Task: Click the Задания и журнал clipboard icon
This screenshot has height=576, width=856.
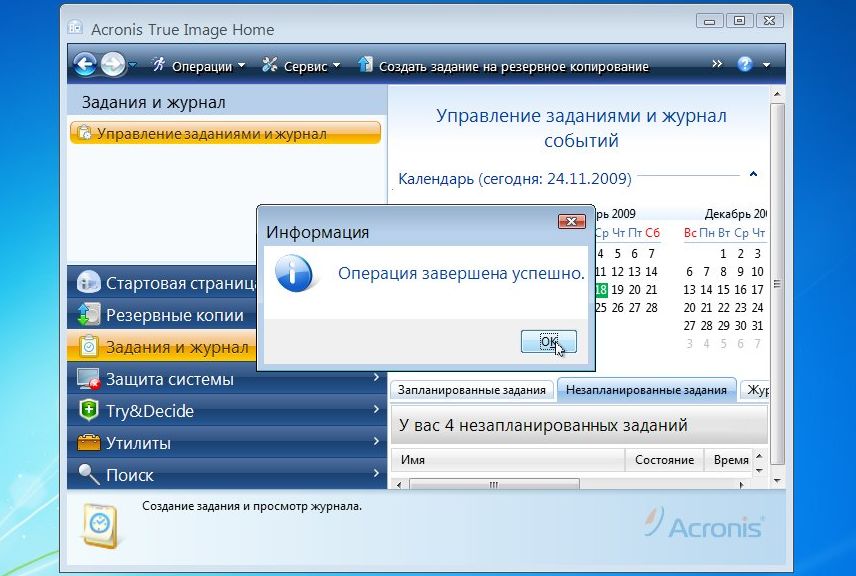Action: (88, 346)
